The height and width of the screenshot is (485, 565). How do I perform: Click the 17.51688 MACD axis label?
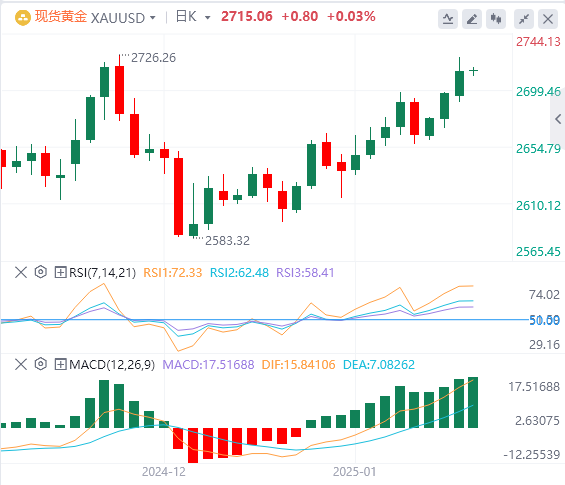pos(534,387)
